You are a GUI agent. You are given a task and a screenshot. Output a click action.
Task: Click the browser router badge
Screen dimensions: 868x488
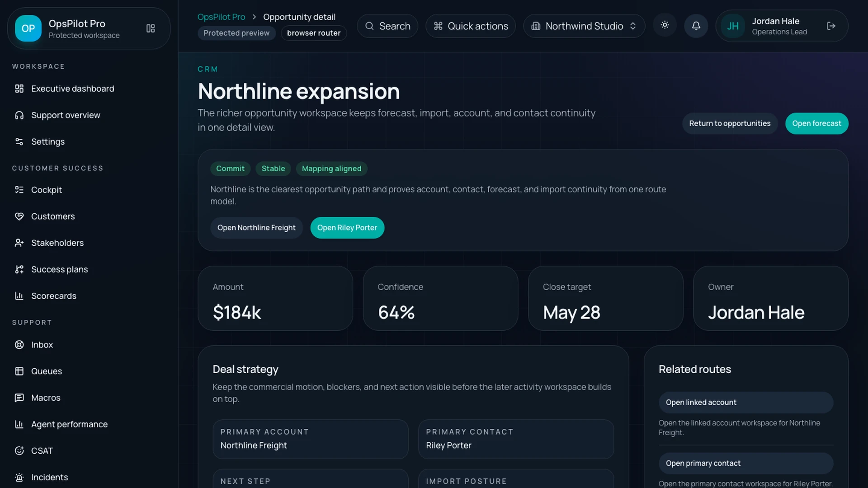click(x=314, y=33)
